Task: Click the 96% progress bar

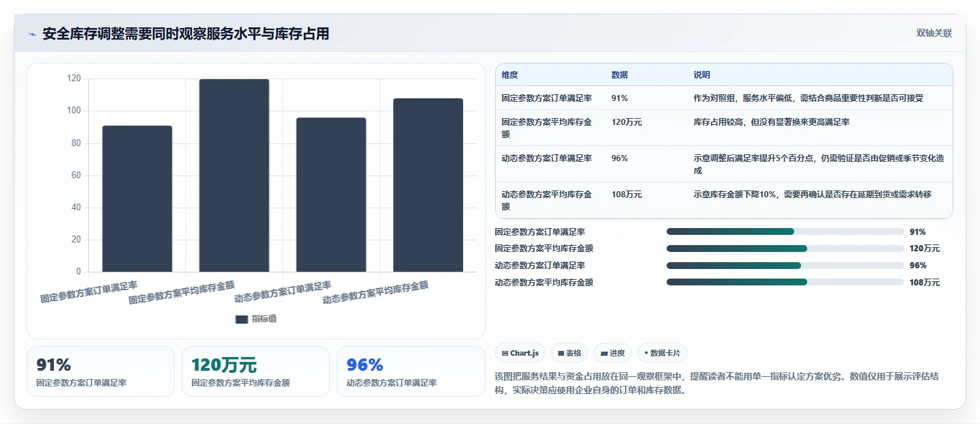Action: coord(785,265)
